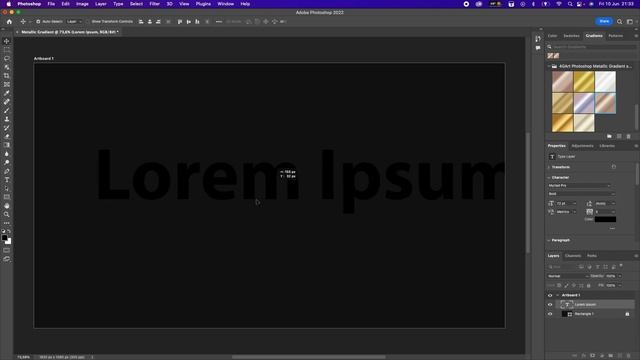
Task: Switch to the Swatches tab
Action: [571, 36]
